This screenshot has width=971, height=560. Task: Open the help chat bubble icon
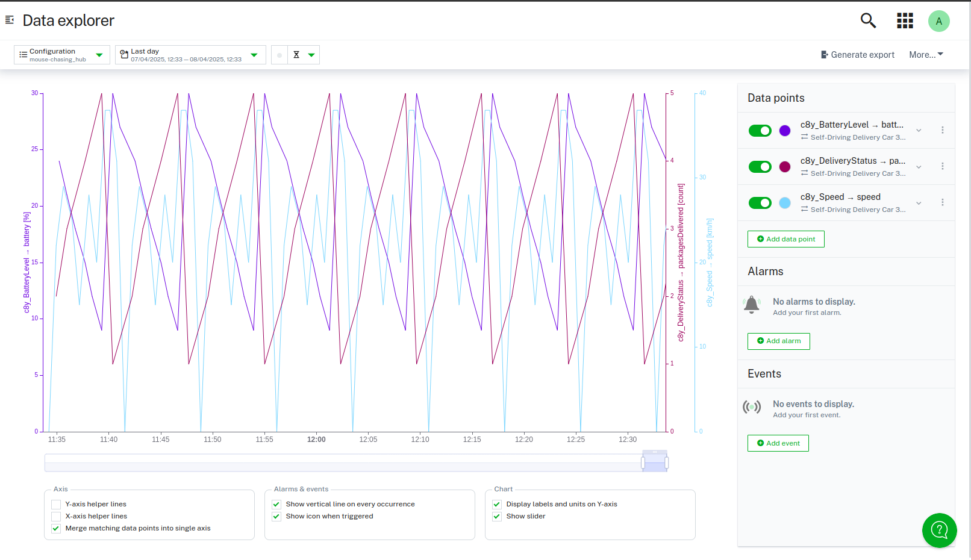pyautogui.click(x=939, y=530)
